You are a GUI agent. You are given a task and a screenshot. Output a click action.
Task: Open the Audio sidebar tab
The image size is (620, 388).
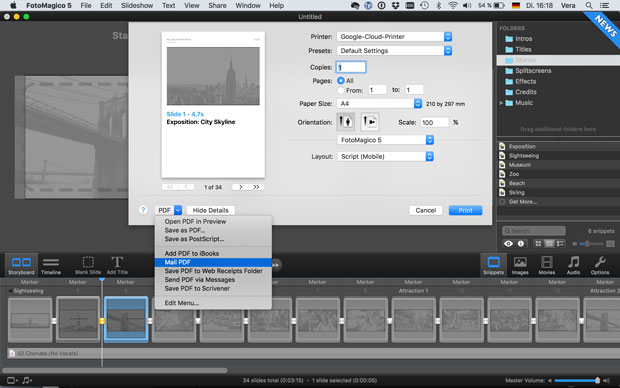[573, 265]
